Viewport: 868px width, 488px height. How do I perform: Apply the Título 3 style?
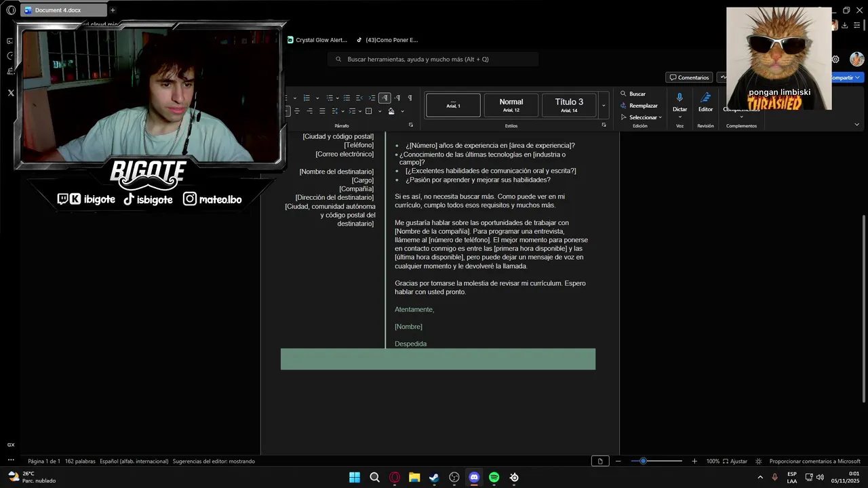[x=569, y=105]
